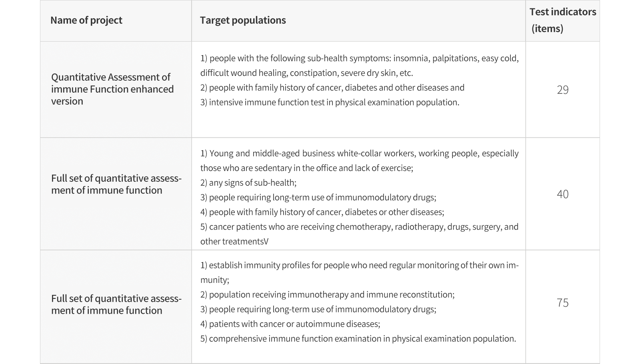Click the test indicator value 75
This screenshot has height=364, width=640.
562,303
